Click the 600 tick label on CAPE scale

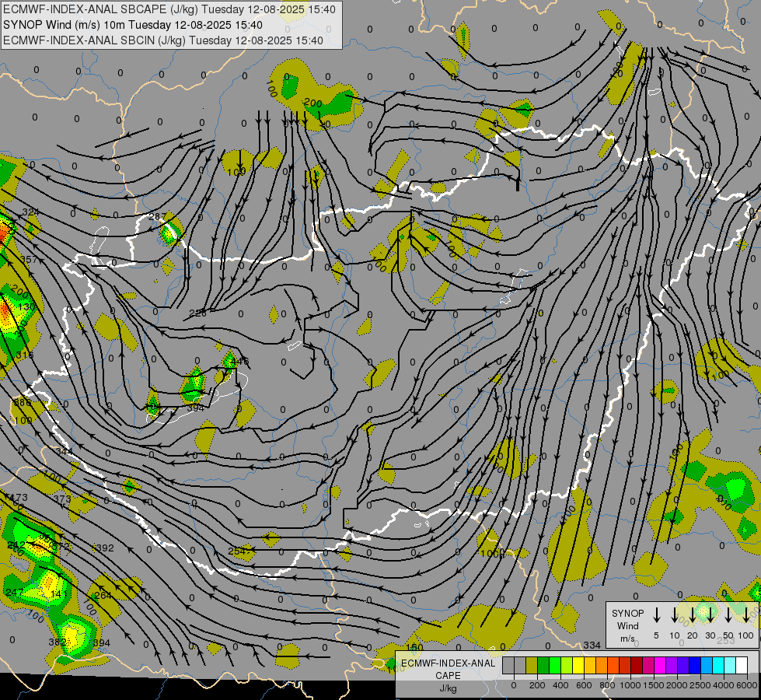click(x=584, y=685)
